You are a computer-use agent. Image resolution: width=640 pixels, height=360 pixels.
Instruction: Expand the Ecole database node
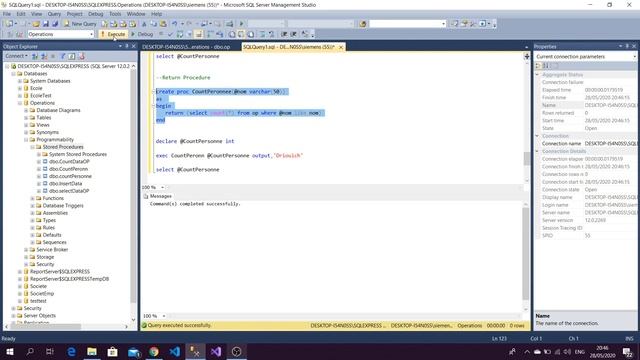[20, 88]
